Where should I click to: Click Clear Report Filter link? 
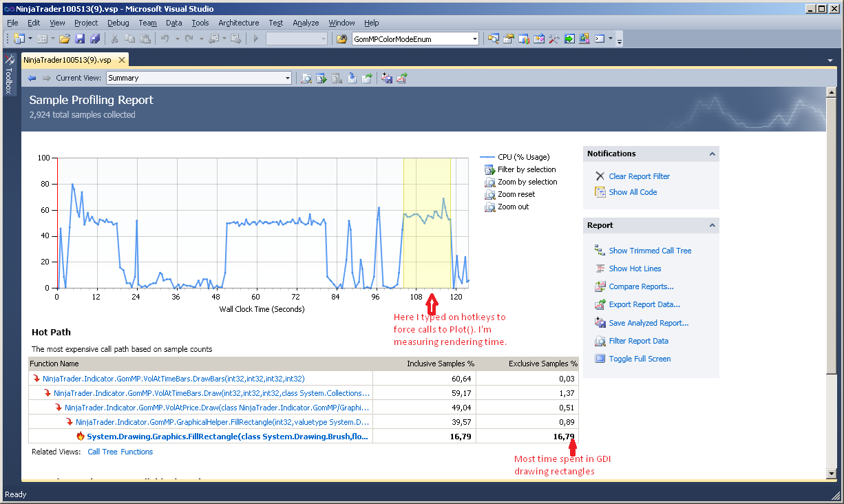pyautogui.click(x=639, y=176)
